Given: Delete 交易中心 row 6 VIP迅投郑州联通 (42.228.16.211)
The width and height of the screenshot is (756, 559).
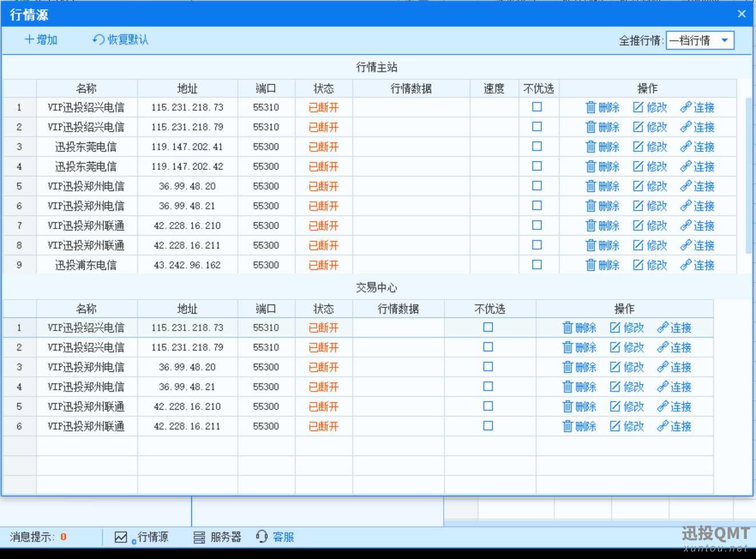Looking at the screenshot, I should [x=579, y=426].
